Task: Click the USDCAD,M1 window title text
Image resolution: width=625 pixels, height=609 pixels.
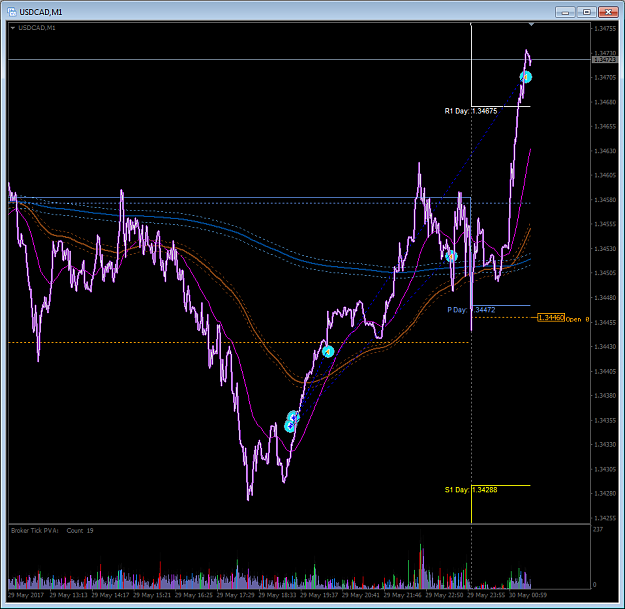Action: (x=41, y=12)
